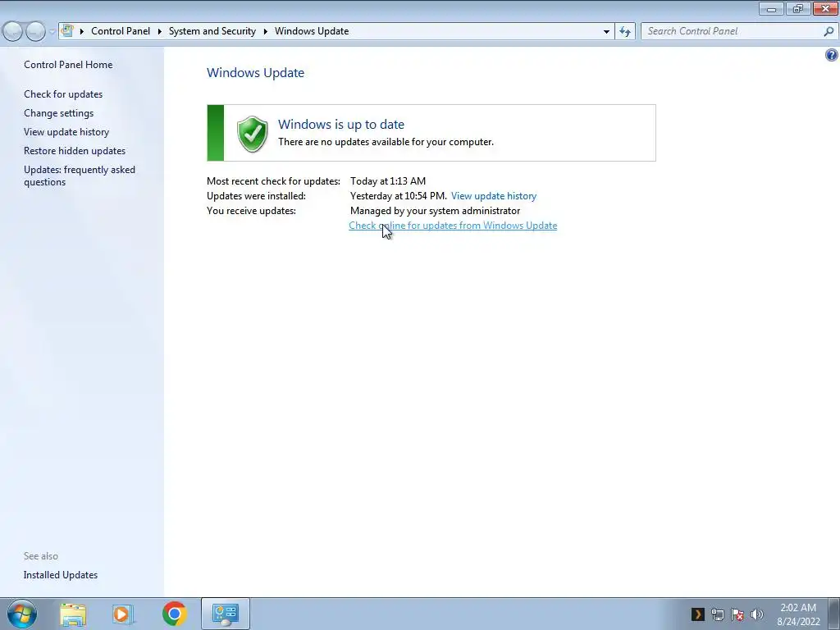Restore down the Windows Update window
Image resolution: width=840 pixels, height=630 pixels.
click(x=798, y=8)
